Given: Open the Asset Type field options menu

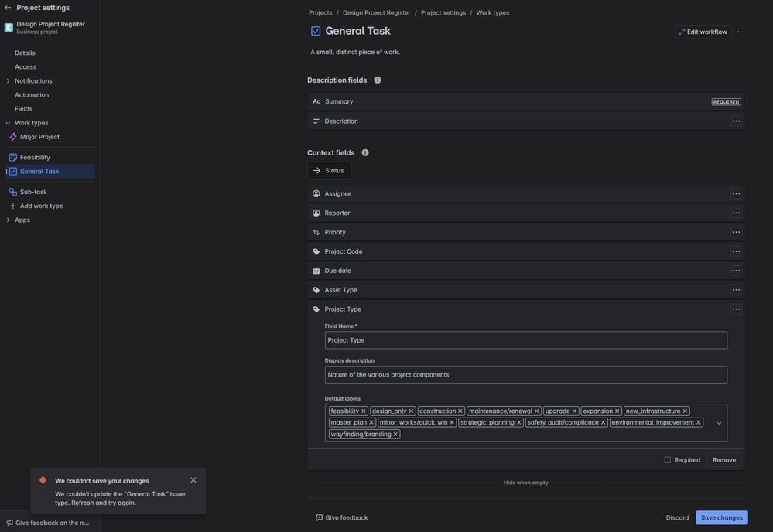Looking at the screenshot, I should pyautogui.click(x=736, y=290).
